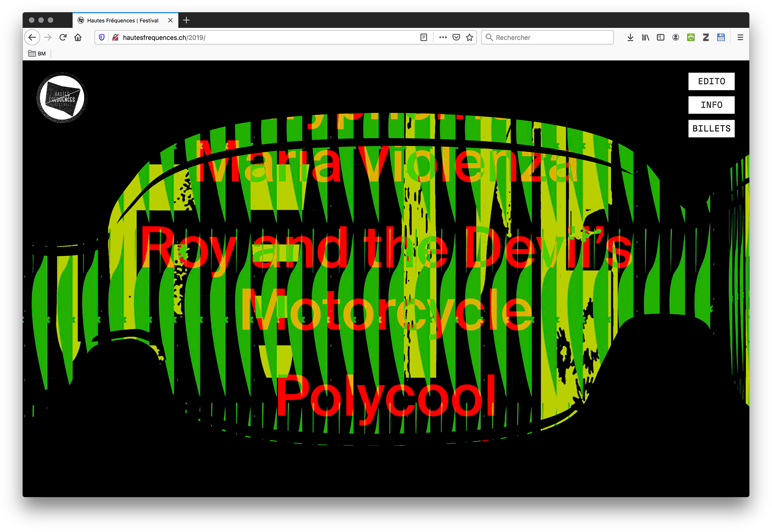Open the INFO page

coord(711,105)
